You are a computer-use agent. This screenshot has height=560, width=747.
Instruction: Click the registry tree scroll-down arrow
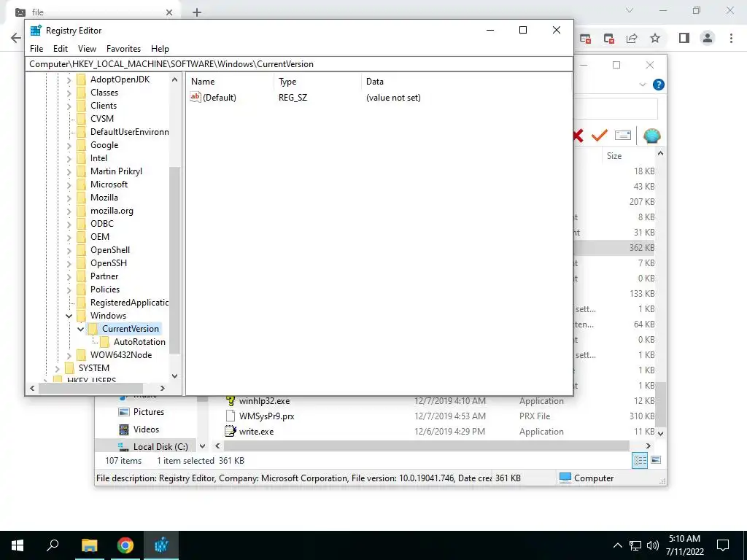[175, 376]
